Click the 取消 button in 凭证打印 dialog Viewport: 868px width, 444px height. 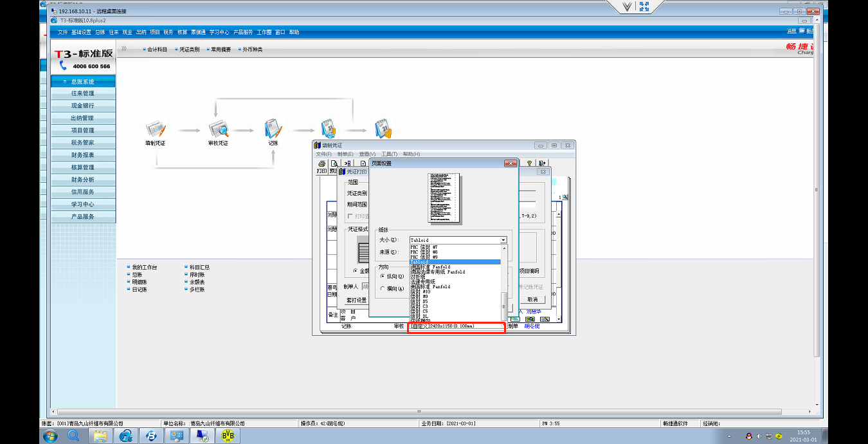point(532,299)
